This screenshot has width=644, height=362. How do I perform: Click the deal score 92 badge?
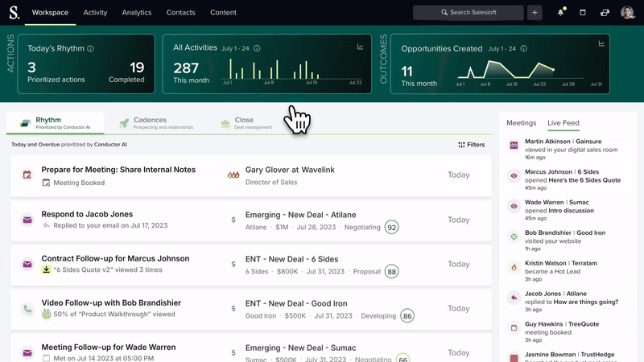392,227
